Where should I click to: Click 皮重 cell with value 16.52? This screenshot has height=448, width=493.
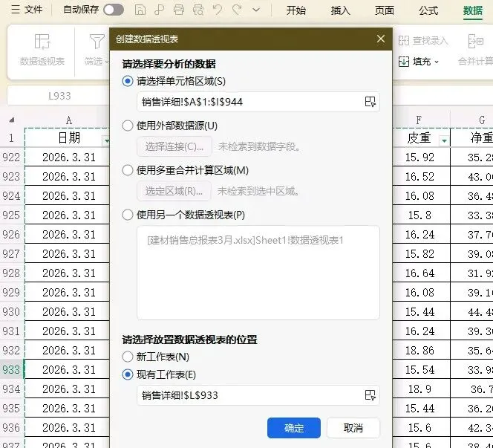(x=421, y=177)
